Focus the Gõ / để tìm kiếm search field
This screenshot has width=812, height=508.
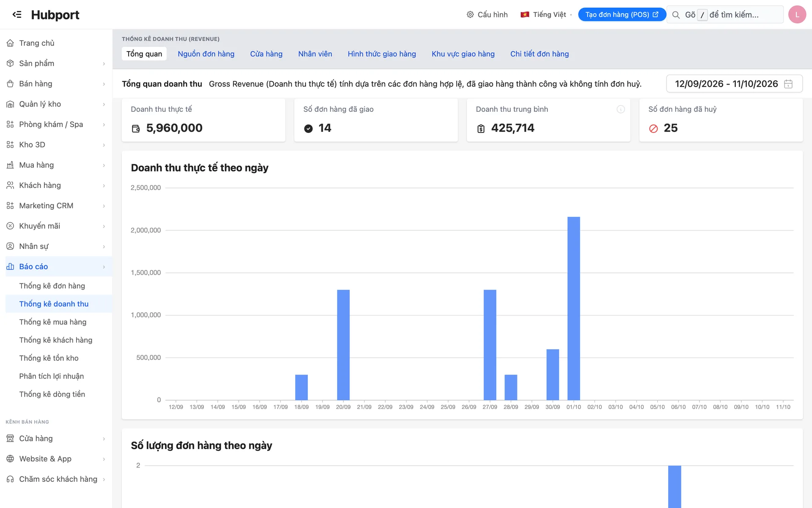coord(725,14)
